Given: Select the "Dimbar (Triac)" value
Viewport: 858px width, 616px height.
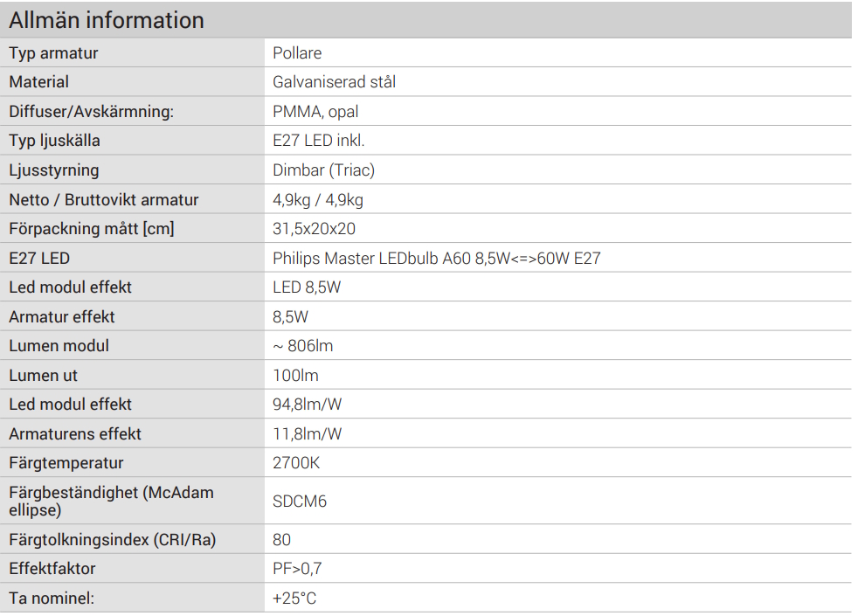Looking at the screenshot, I should (323, 170).
